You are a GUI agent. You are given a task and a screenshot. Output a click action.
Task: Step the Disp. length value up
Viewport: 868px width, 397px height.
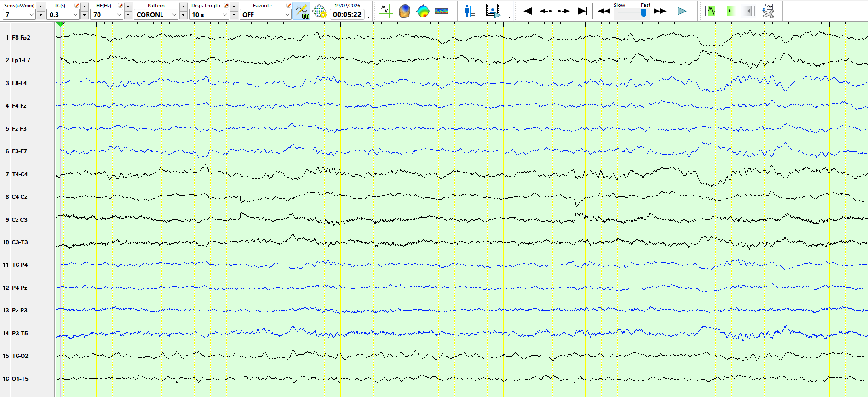234,6
